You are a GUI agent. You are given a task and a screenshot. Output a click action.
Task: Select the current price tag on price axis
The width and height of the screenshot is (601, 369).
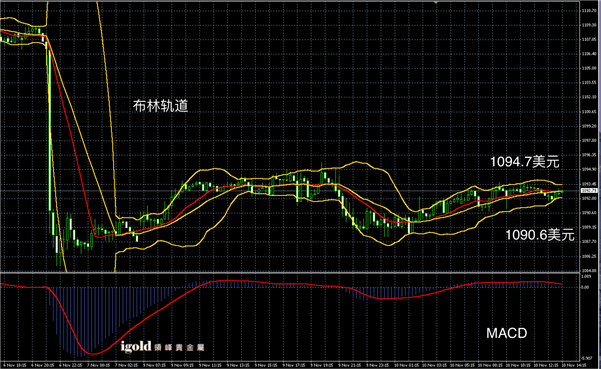click(589, 190)
